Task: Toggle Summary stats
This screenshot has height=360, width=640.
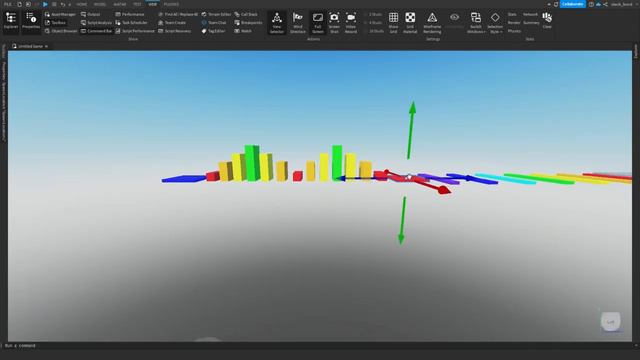Action: coord(531,23)
